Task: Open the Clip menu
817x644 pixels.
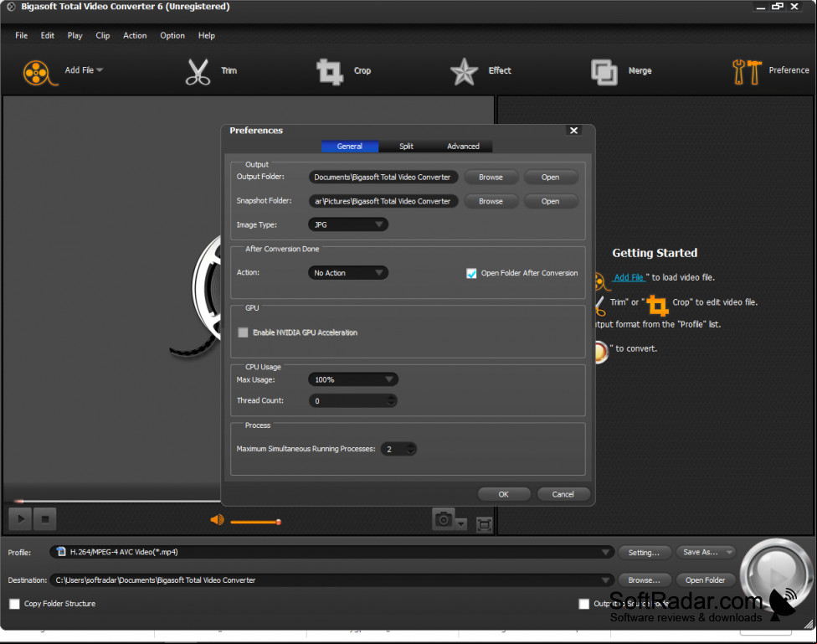Action: [x=103, y=35]
